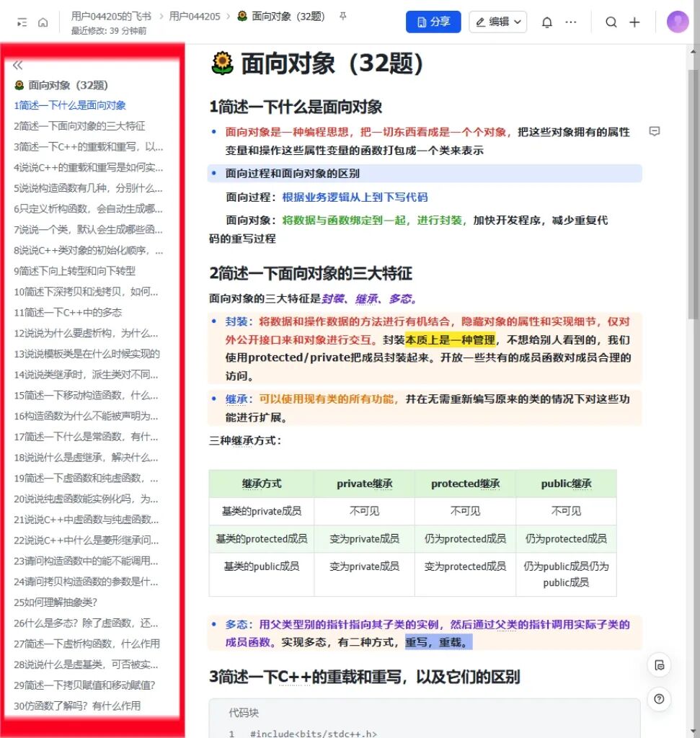The image size is (700, 738).
Task: Add a comment with the comment icon
Action: [x=654, y=131]
